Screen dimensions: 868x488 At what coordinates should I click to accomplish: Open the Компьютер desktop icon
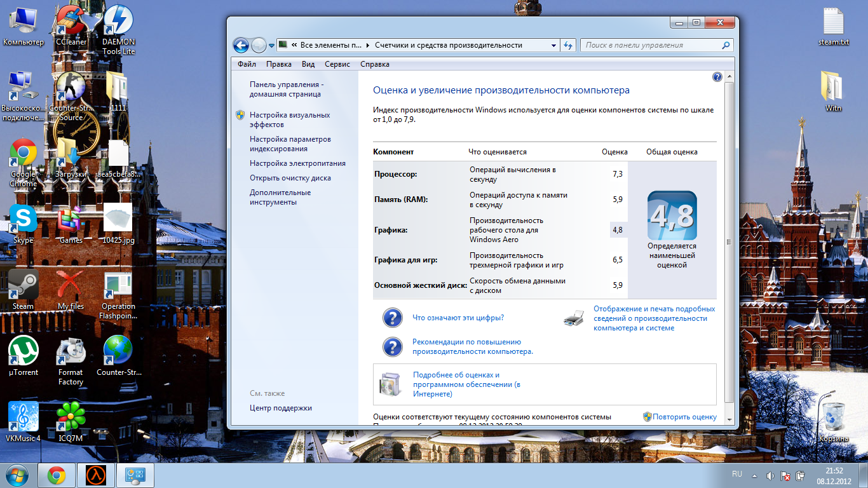(x=24, y=25)
